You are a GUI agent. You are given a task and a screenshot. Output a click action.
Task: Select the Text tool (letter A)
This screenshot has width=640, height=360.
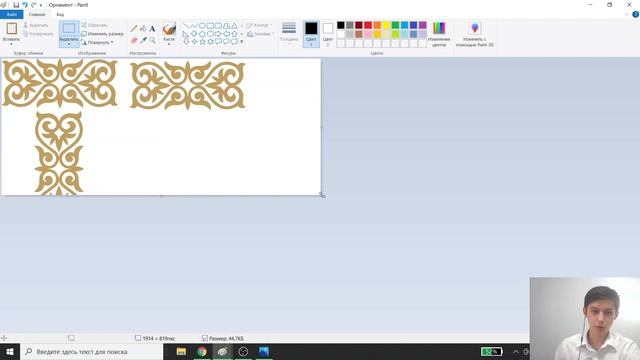[152, 29]
